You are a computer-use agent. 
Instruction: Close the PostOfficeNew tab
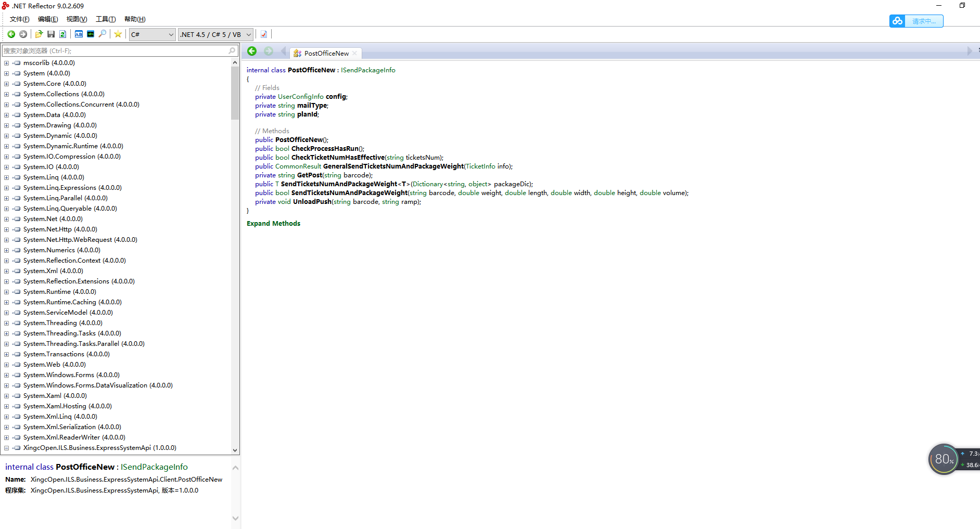(354, 53)
